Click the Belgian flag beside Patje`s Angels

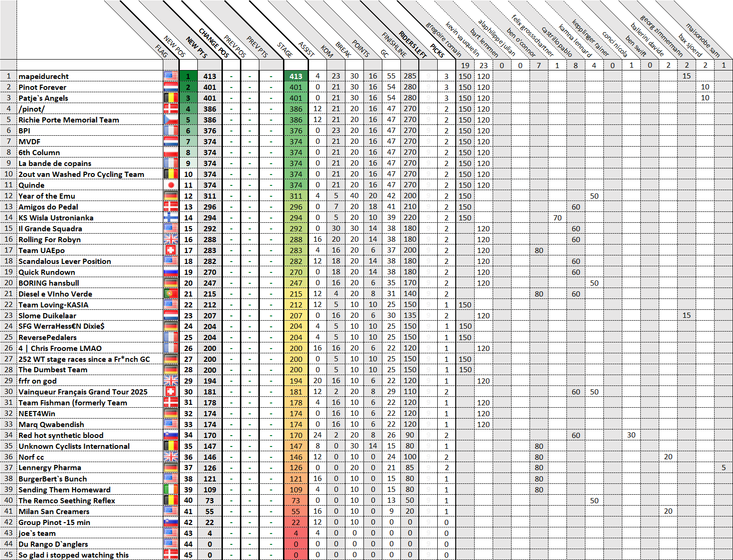[171, 98]
